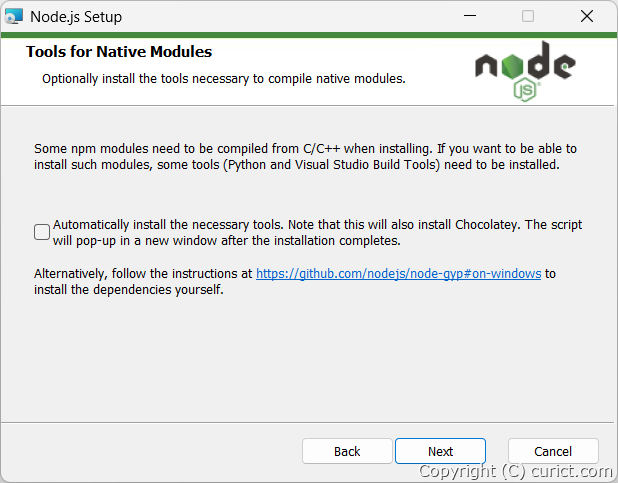Click the 'Alternatively, follow the instructions at' text
The height and width of the screenshot is (483, 618).
point(144,273)
